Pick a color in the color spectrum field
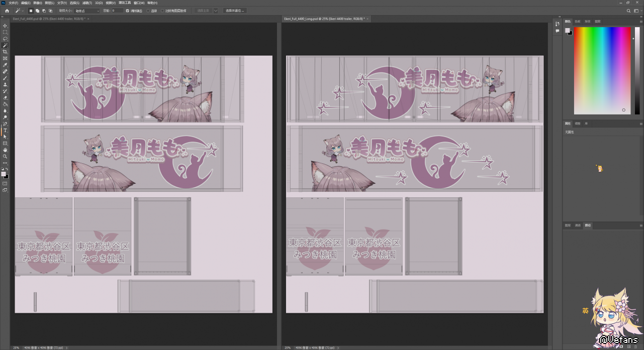The width and height of the screenshot is (644, 350). point(602,70)
